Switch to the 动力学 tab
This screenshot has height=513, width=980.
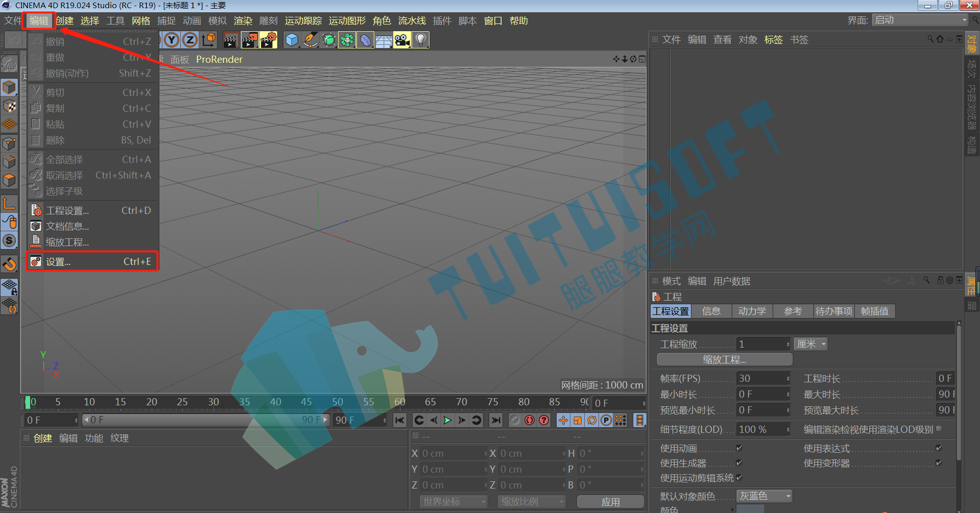coord(752,311)
